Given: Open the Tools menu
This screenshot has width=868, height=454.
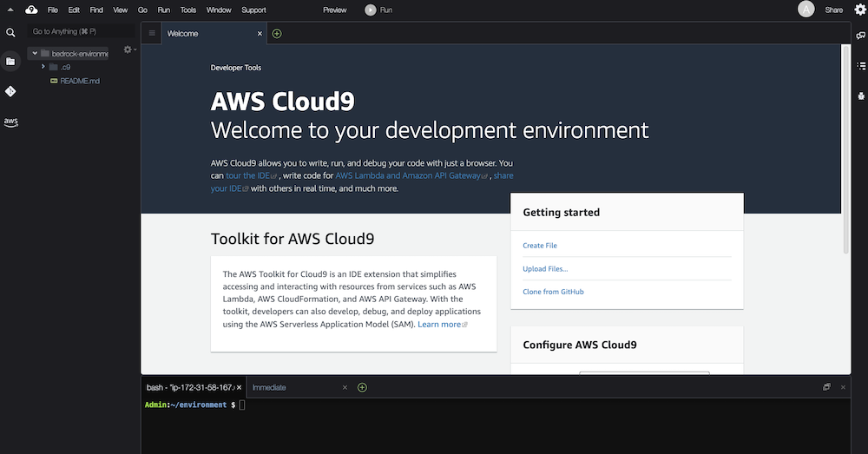Looking at the screenshot, I should coord(188,10).
